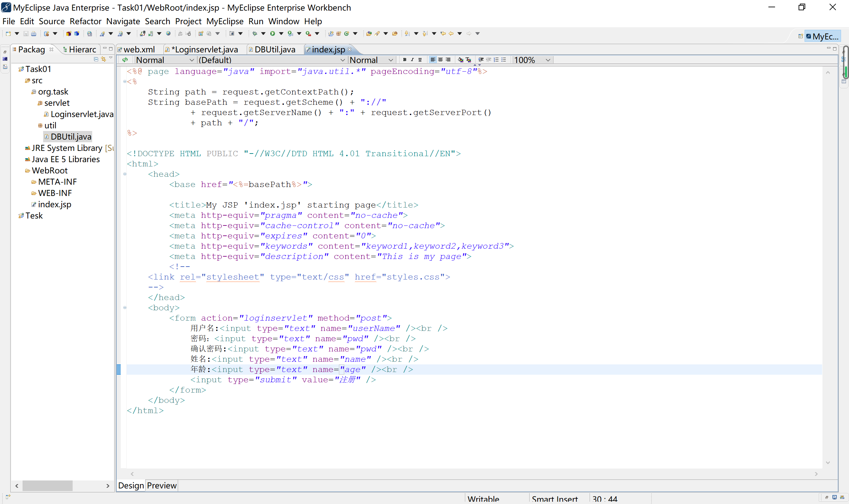The height and width of the screenshot is (504, 849).
Task: Click the print icon in main toolbar
Action: click(x=33, y=33)
